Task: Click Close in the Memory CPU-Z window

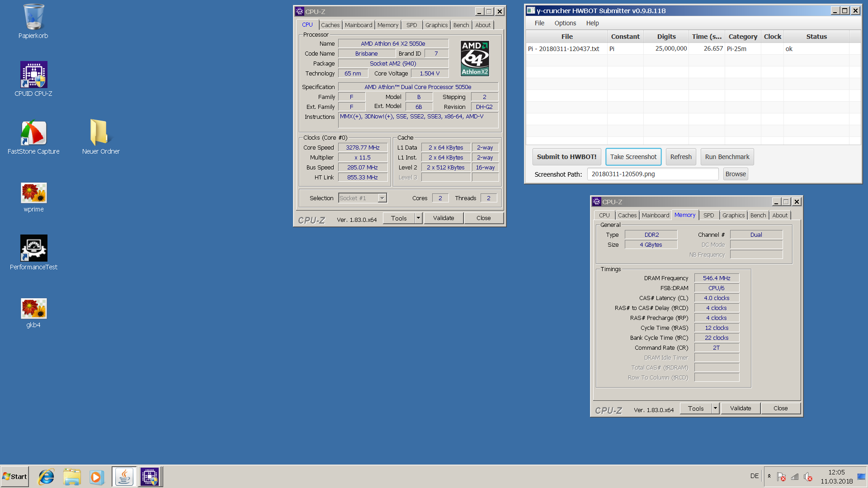Action: coord(780,408)
